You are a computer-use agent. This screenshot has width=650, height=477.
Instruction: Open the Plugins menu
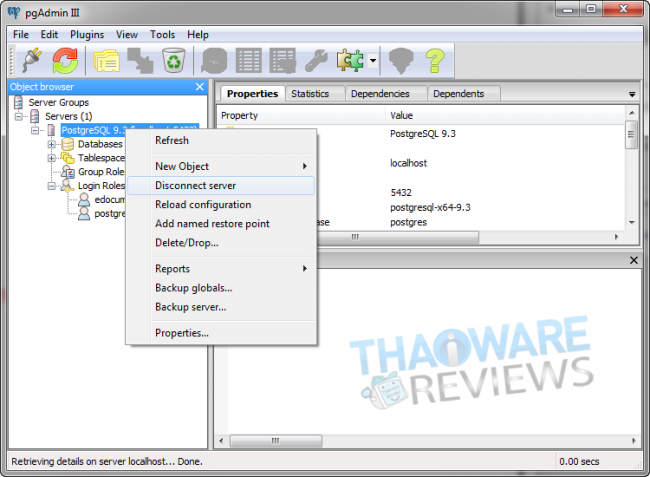[x=87, y=34]
